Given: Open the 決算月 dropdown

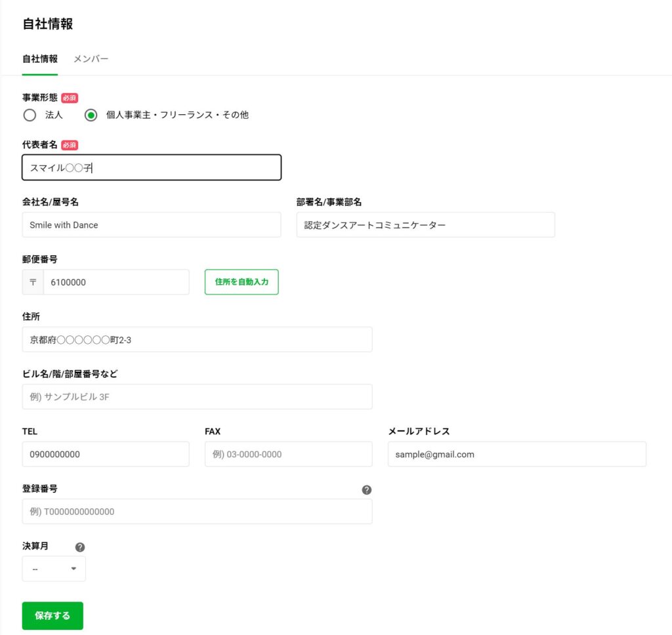Looking at the screenshot, I should point(54,569).
